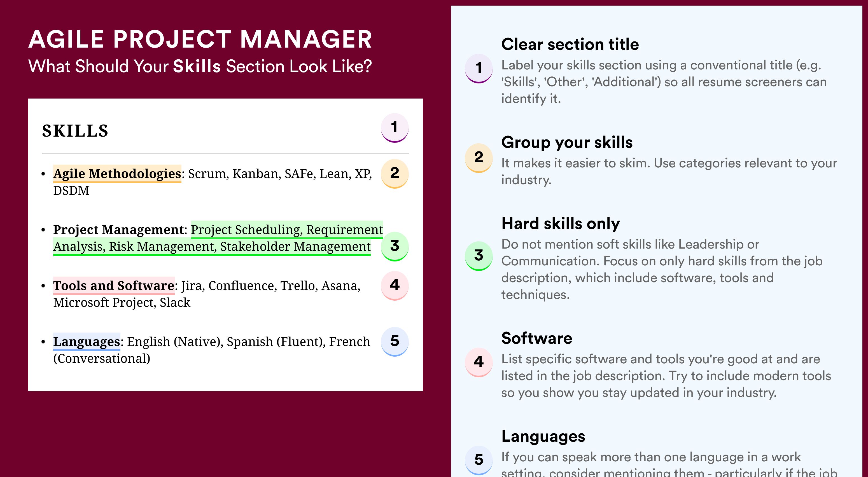Click the 'Group your skills' heading
Image resolution: width=868 pixels, height=477 pixels.
567,142
